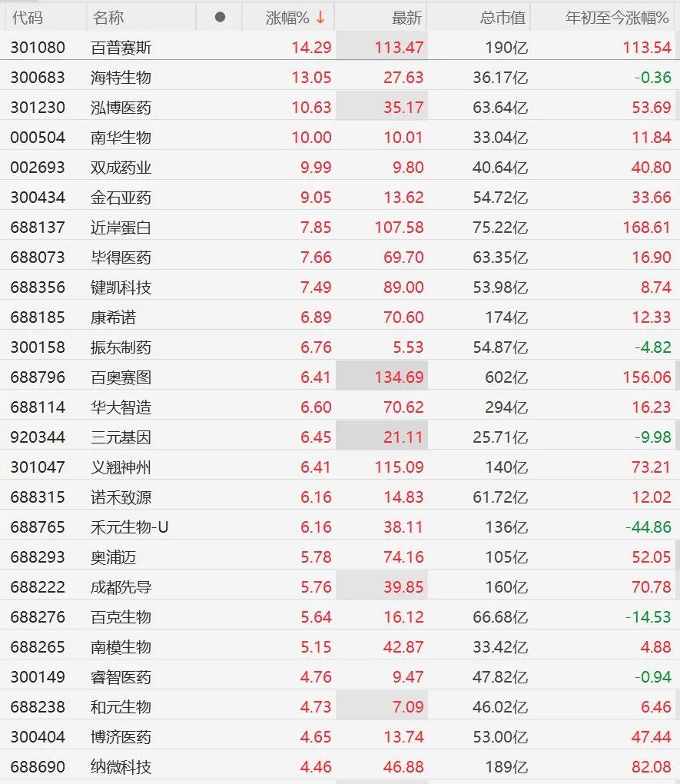Open 键凯科技 stock details
Image resolution: width=680 pixels, height=784 pixels.
point(121,287)
